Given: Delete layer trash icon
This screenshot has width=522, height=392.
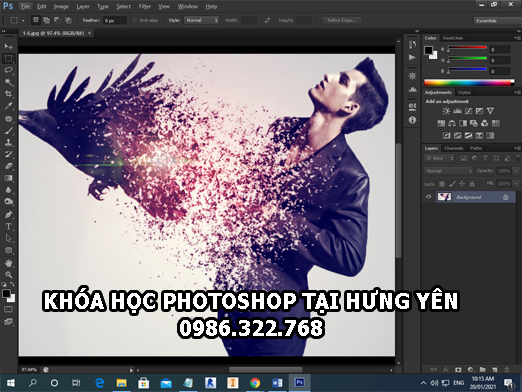Looking at the screenshot, I should click(507, 369).
